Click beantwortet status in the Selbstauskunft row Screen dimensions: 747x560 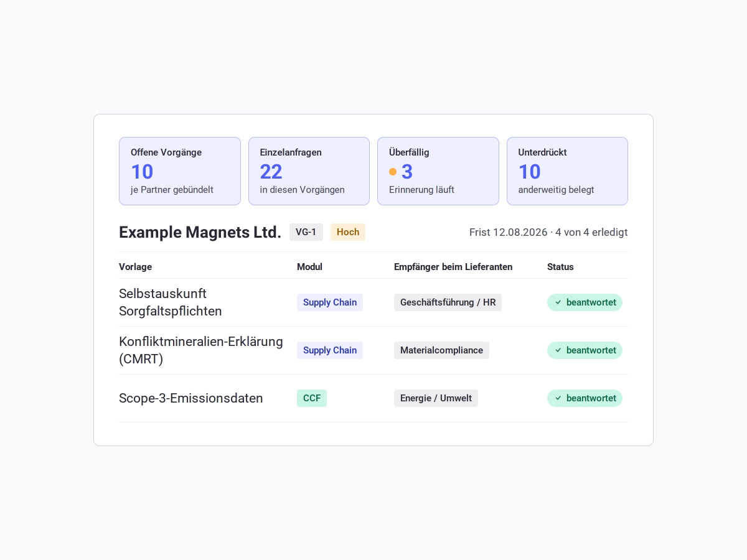tap(585, 302)
